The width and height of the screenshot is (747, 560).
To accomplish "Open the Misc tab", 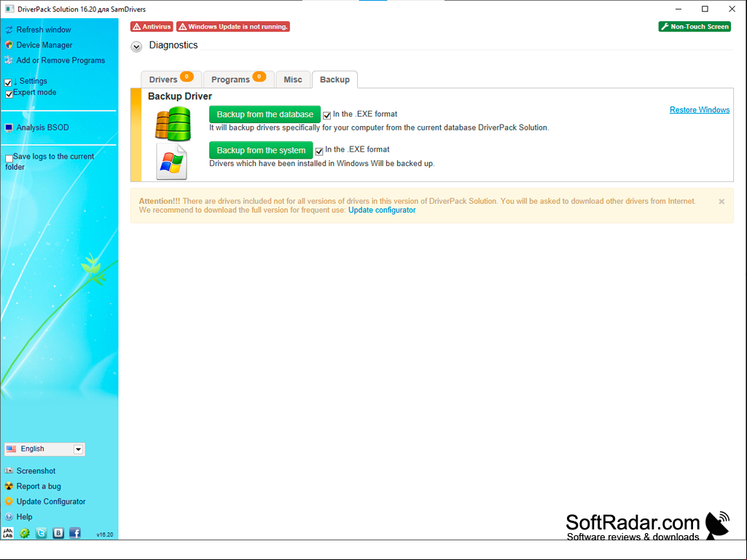I will 293,79.
